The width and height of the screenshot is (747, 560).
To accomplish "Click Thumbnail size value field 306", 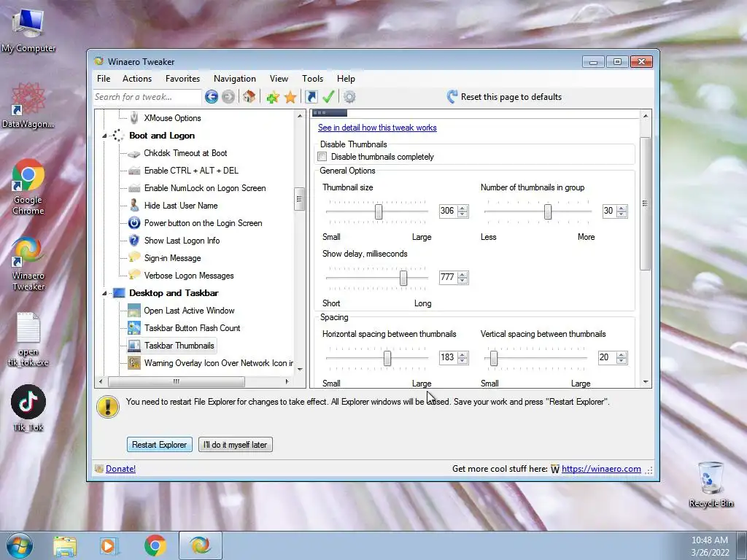I will 448,211.
